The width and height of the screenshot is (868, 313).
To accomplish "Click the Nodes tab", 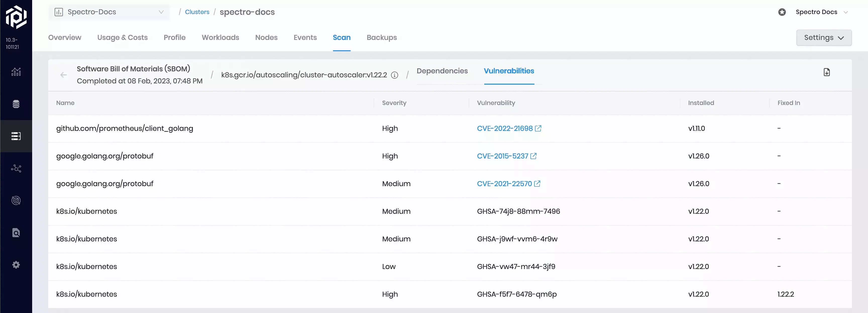I will click(x=266, y=37).
